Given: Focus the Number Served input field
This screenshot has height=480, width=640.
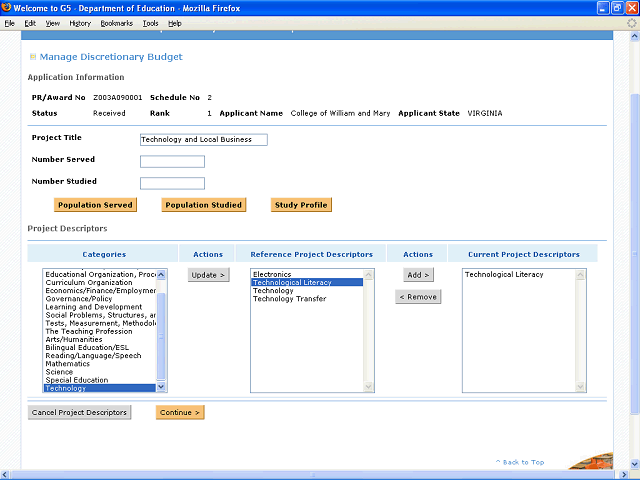Looking at the screenshot, I should pos(172,161).
